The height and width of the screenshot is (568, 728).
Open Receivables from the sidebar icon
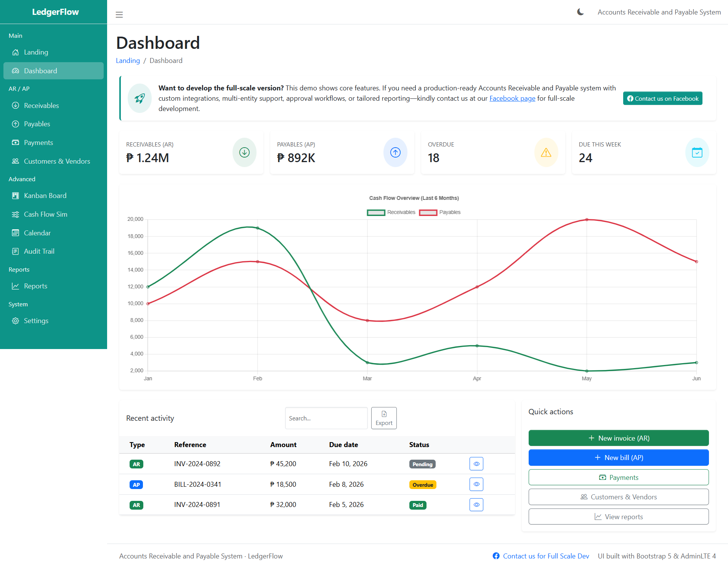pos(15,105)
